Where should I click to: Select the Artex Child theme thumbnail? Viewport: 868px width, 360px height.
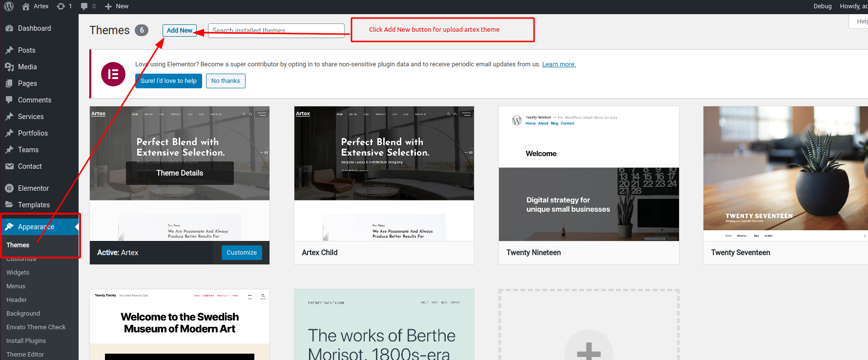(384, 174)
